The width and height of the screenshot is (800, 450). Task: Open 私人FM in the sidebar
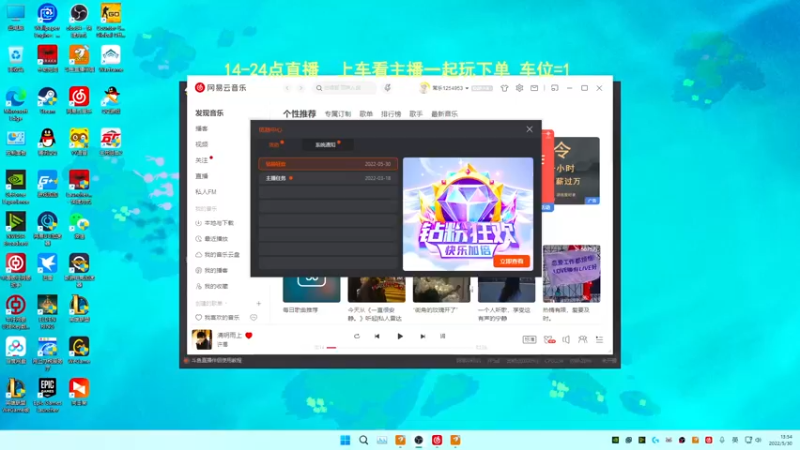206,192
